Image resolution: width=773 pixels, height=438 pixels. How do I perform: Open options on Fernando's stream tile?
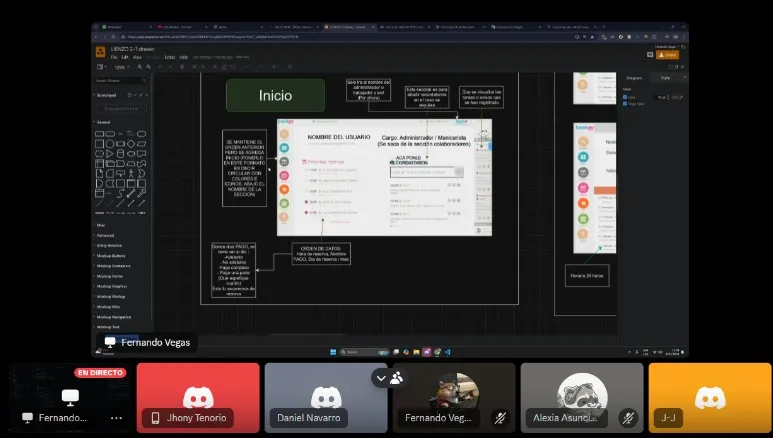point(116,417)
